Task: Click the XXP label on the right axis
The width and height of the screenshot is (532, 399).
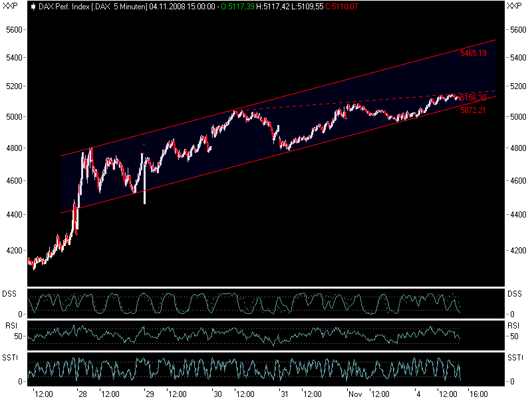Action: tap(514, 6)
